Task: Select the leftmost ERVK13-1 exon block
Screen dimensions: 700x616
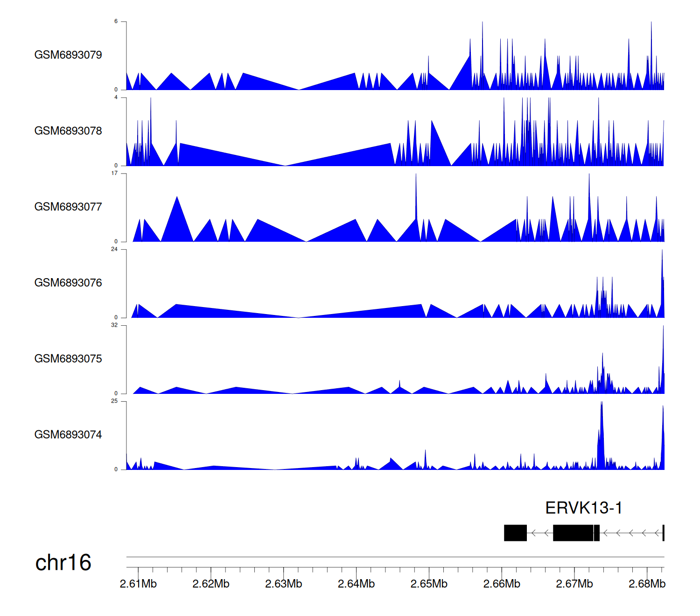Action: [x=515, y=533]
